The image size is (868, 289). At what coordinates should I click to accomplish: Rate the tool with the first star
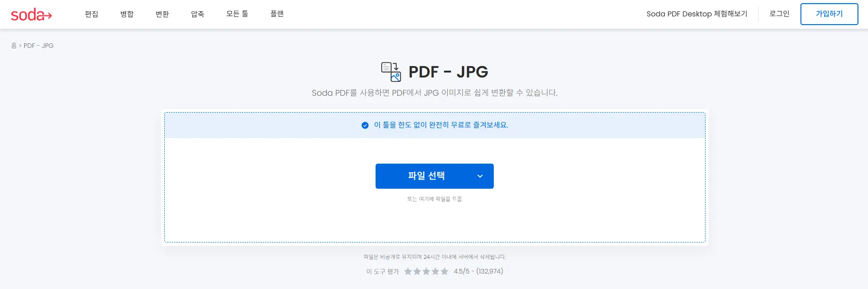pyautogui.click(x=408, y=272)
